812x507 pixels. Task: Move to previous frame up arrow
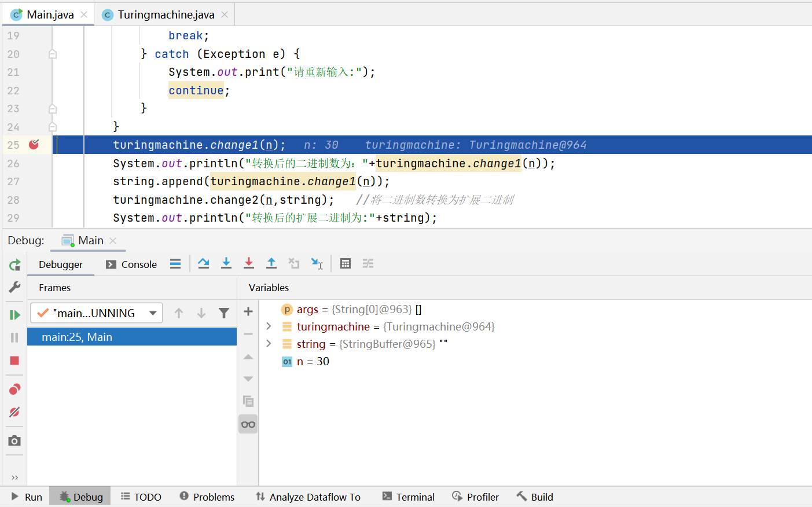tap(179, 313)
